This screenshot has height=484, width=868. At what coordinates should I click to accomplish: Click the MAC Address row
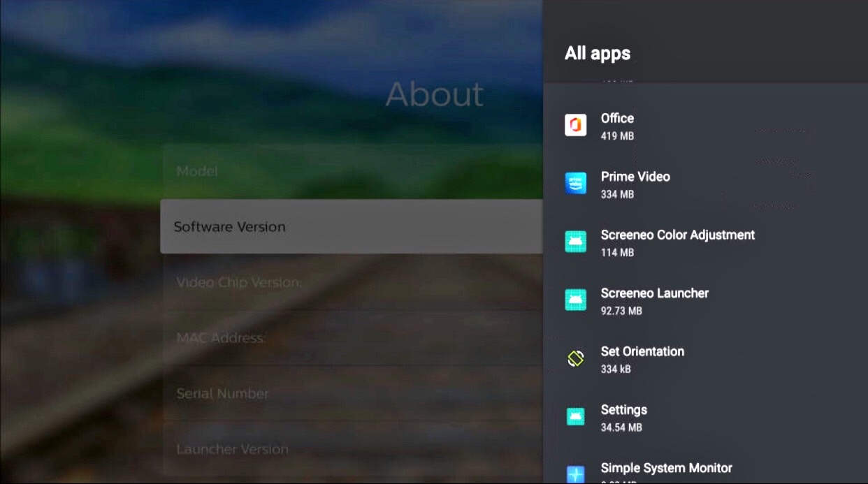351,338
